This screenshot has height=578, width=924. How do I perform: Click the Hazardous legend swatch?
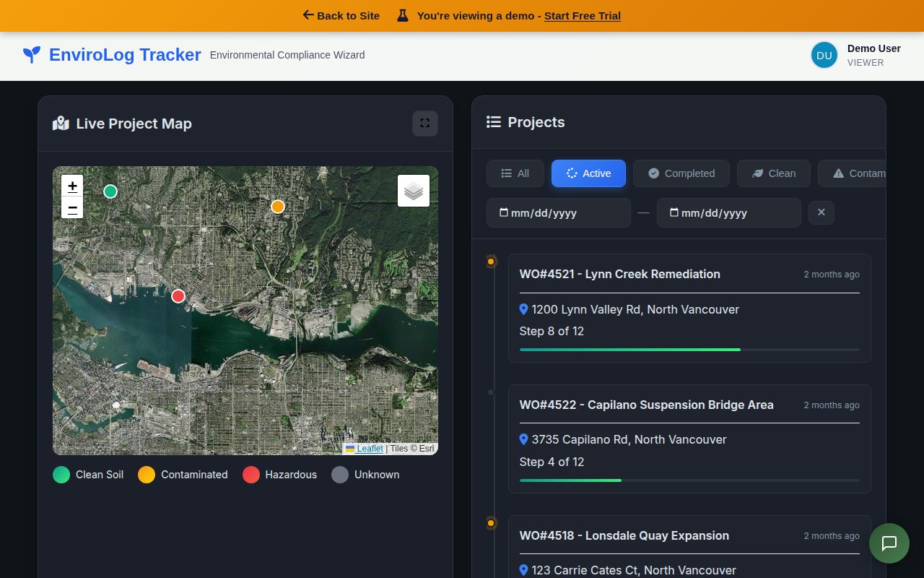click(250, 475)
